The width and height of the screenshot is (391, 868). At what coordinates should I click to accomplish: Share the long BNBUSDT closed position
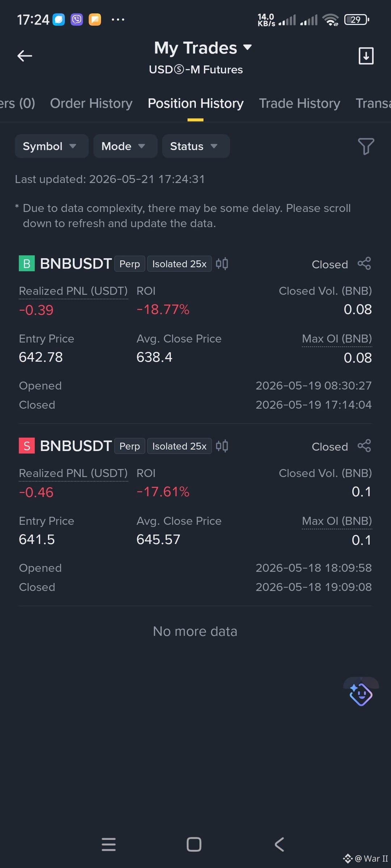coord(364,264)
